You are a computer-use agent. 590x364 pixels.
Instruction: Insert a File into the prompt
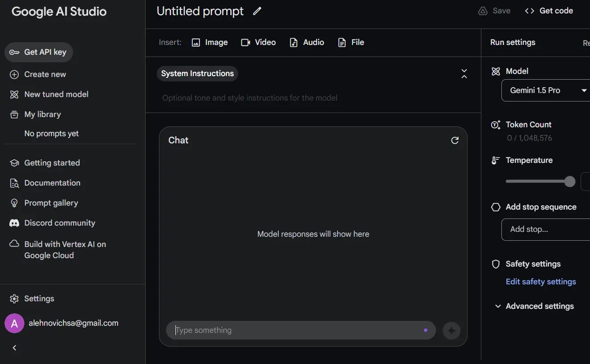[x=351, y=42]
